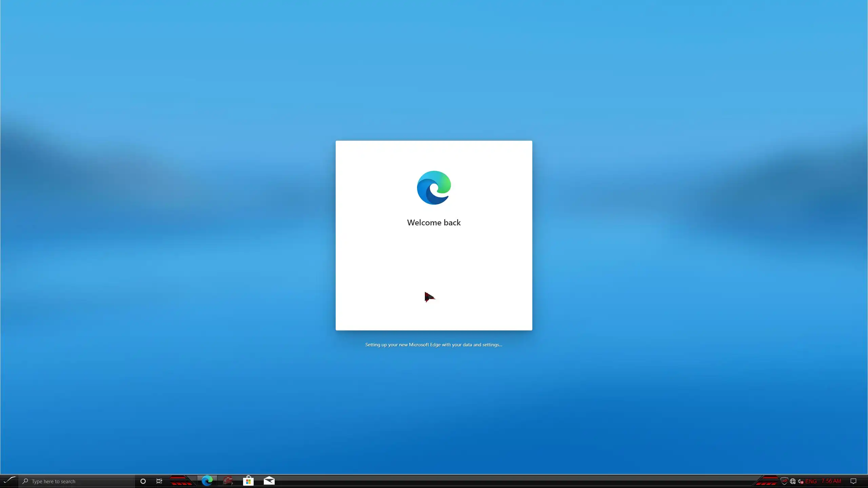Viewport: 868px width, 488px height.
Task: Open Task View on the taskbar
Action: [x=159, y=481]
